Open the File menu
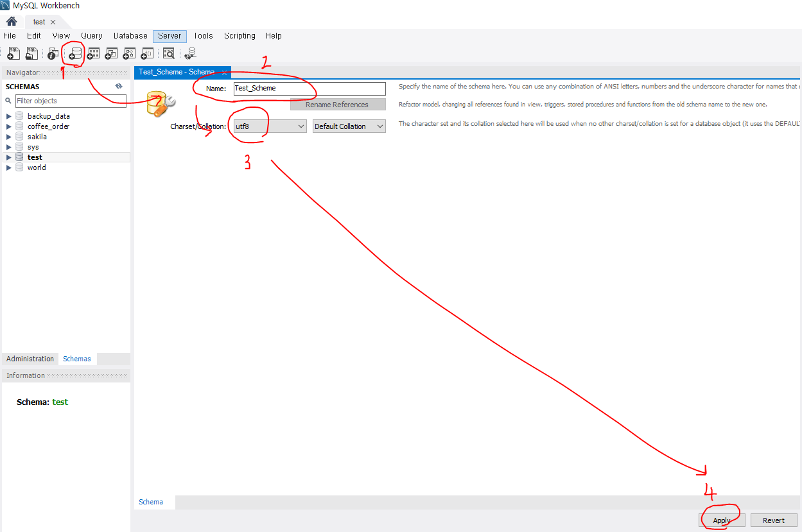This screenshot has width=802, height=532. coord(10,36)
